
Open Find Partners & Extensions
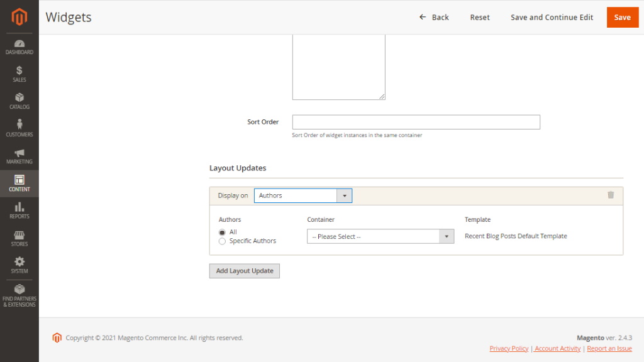(19, 296)
